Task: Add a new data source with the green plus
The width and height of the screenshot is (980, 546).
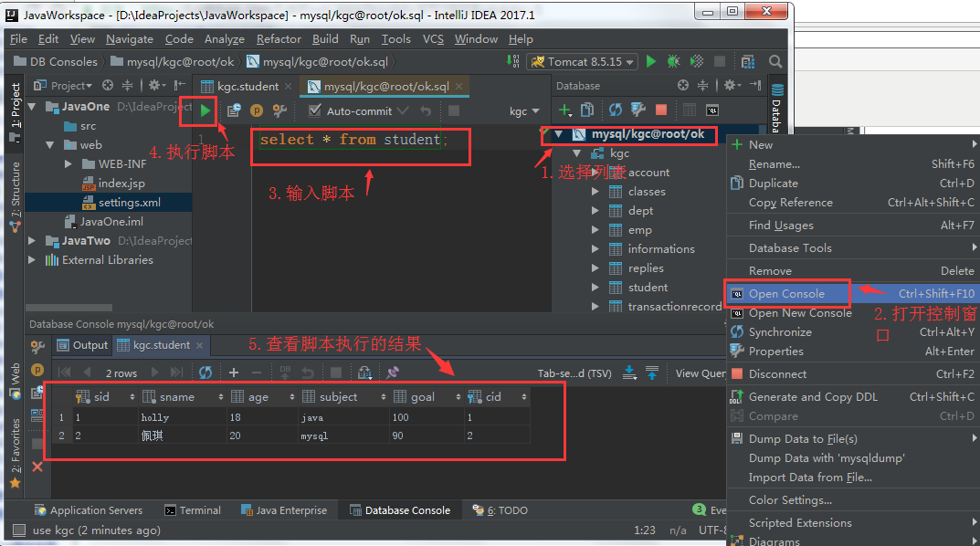Action: (564, 110)
